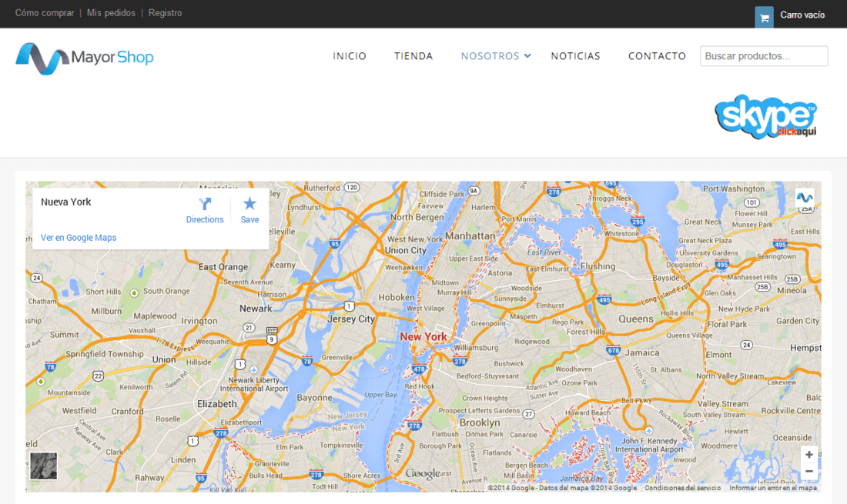Open the Contacto menu item
This screenshot has width=847, height=504.
click(x=657, y=55)
